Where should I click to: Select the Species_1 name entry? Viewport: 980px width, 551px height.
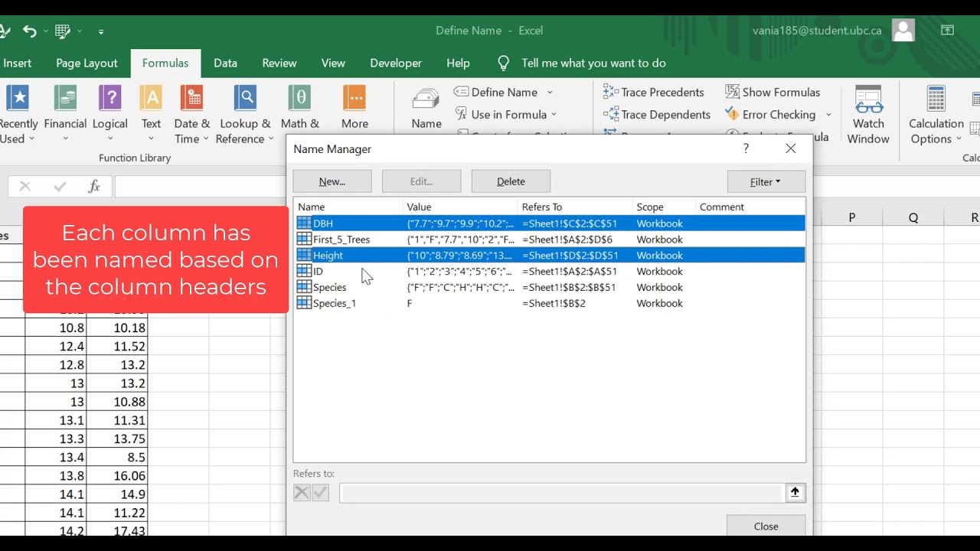550,303
